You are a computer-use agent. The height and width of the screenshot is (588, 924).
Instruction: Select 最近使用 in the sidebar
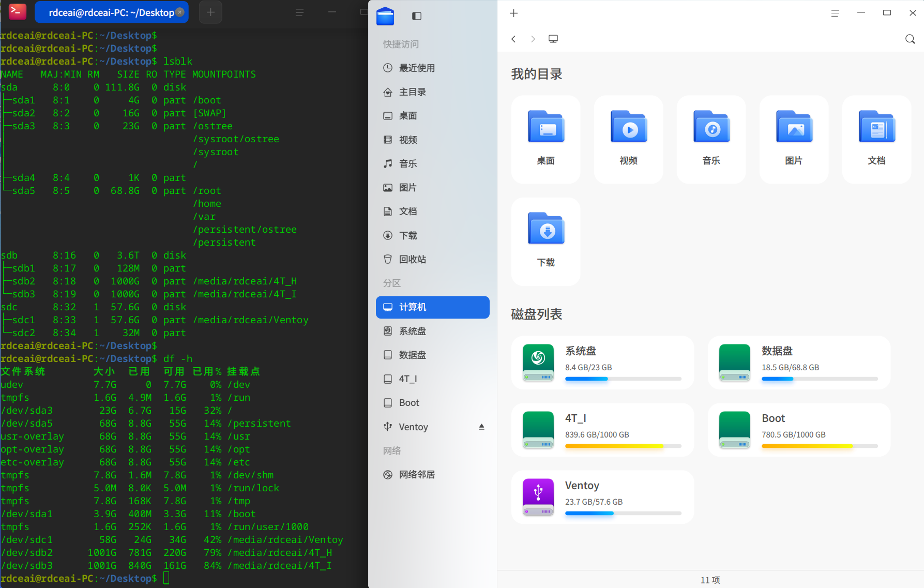point(416,68)
